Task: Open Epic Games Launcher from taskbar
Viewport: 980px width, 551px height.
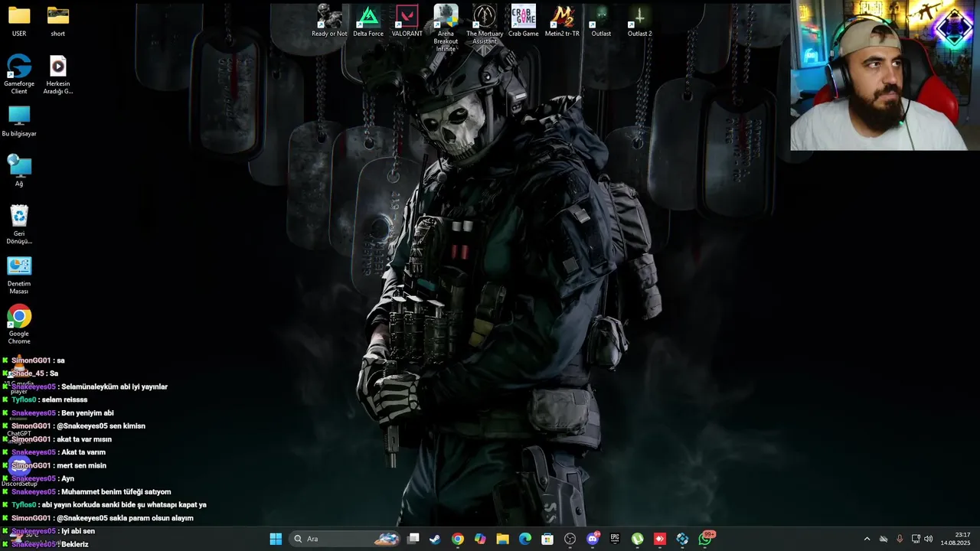Action: pos(615,539)
